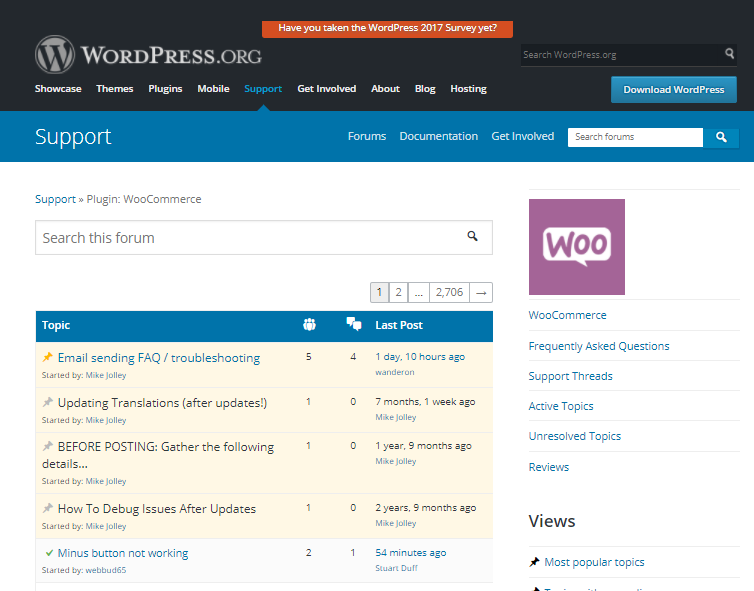Click the pin icon beside How To Debug Issues
This screenshot has width=754, height=591.
point(48,508)
